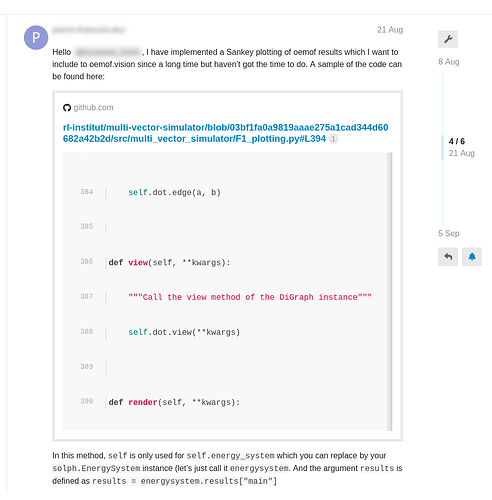This screenshot has width=492, height=500.
Task: Click the code block vertical scrollbar
Action: 389,292
